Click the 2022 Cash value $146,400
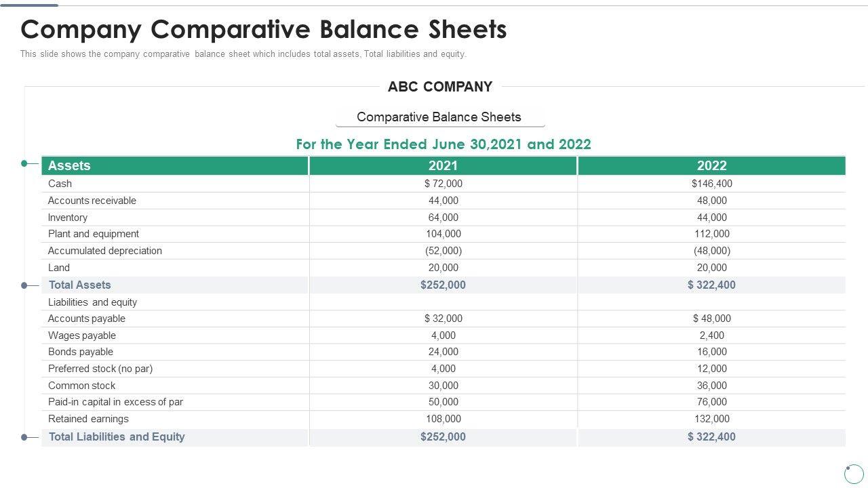 [711, 184]
